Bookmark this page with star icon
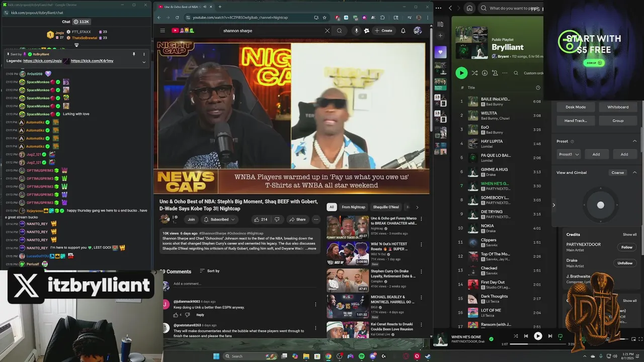Screen dimensions: 644x362 (325, 18)
